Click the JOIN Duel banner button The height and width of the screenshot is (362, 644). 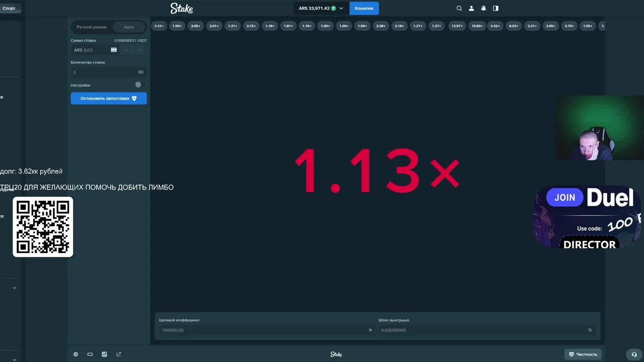click(565, 198)
